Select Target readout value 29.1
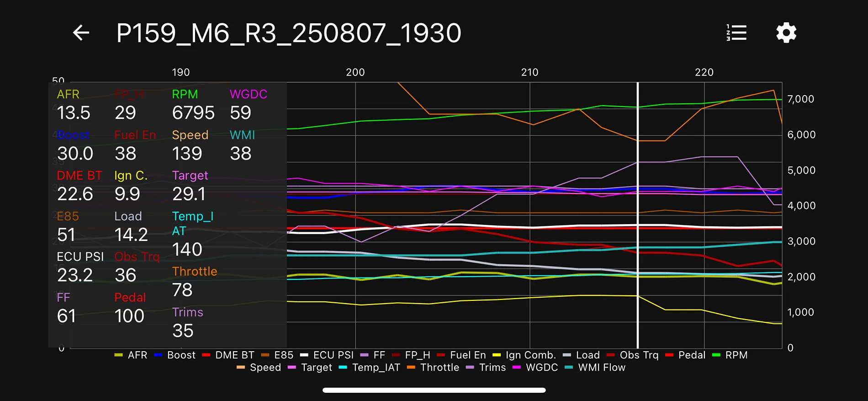 point(189,194)
